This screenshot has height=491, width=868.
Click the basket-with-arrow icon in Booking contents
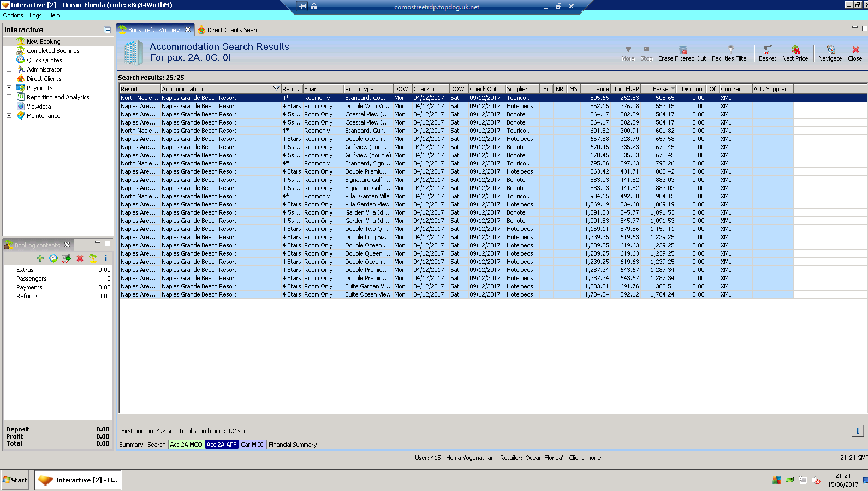67,258
